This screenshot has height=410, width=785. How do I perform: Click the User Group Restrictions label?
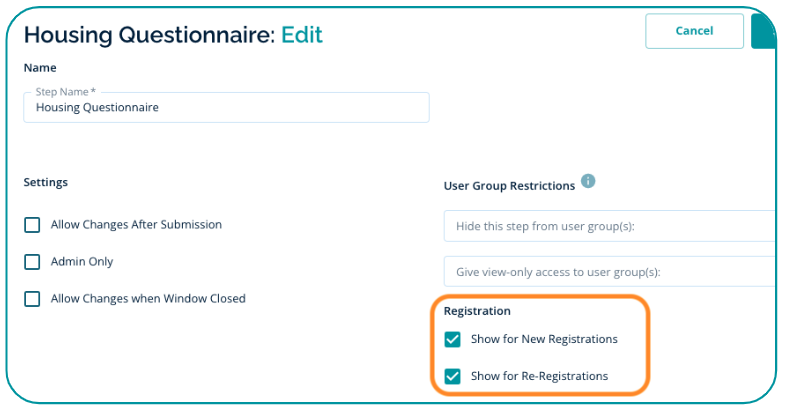pyautogui.click(x=509, y=185)
